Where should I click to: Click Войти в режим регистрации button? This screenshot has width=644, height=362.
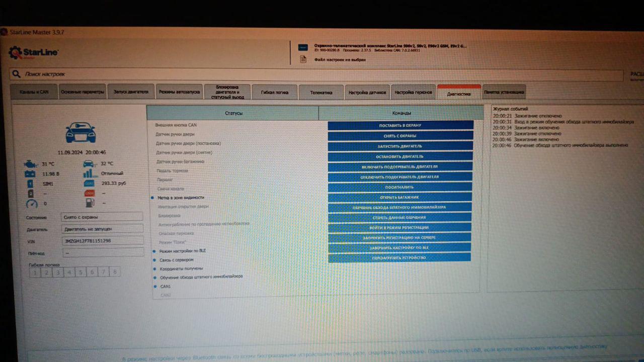pos(400,227)
